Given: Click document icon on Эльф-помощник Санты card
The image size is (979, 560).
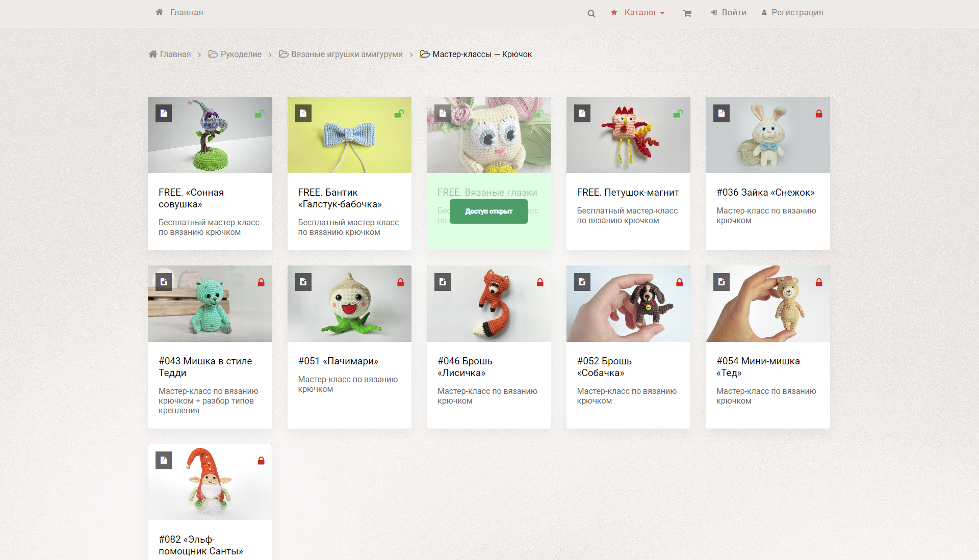Looking at the screenshot, I should [x=164, y=461].
